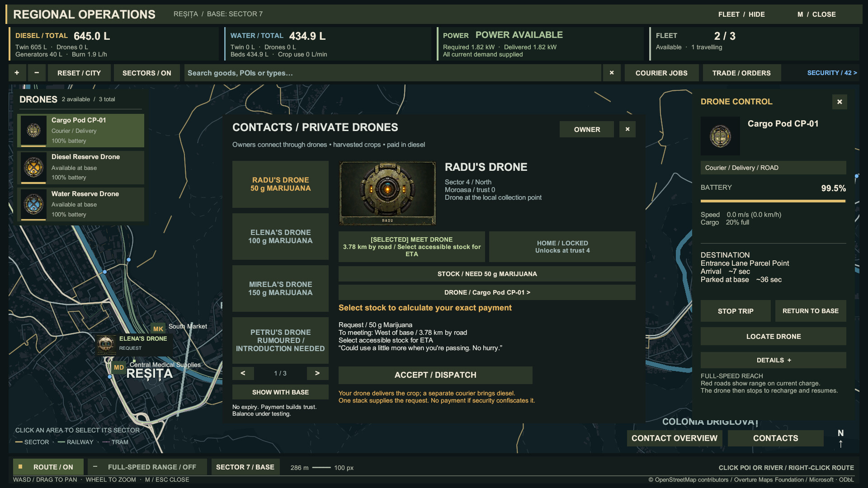
Task: Select Petru's Drone rumoured contact
Action: click(x=280, y=340)
